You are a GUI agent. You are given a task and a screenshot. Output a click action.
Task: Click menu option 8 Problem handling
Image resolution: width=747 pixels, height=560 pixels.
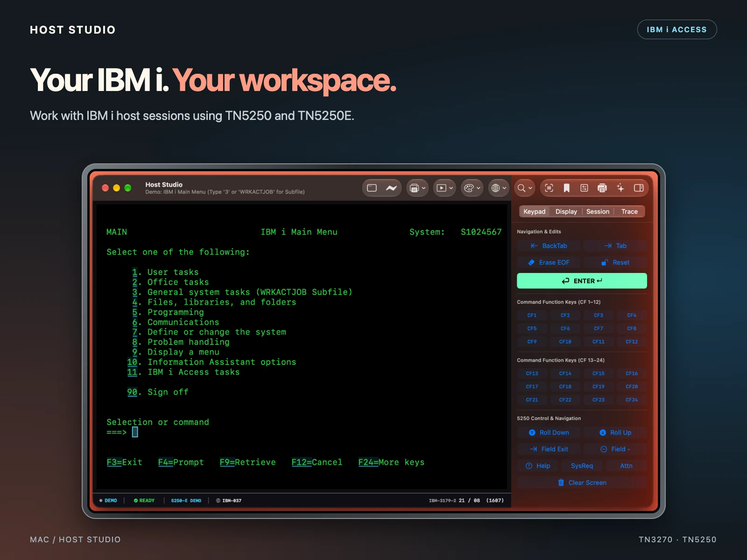181,342
